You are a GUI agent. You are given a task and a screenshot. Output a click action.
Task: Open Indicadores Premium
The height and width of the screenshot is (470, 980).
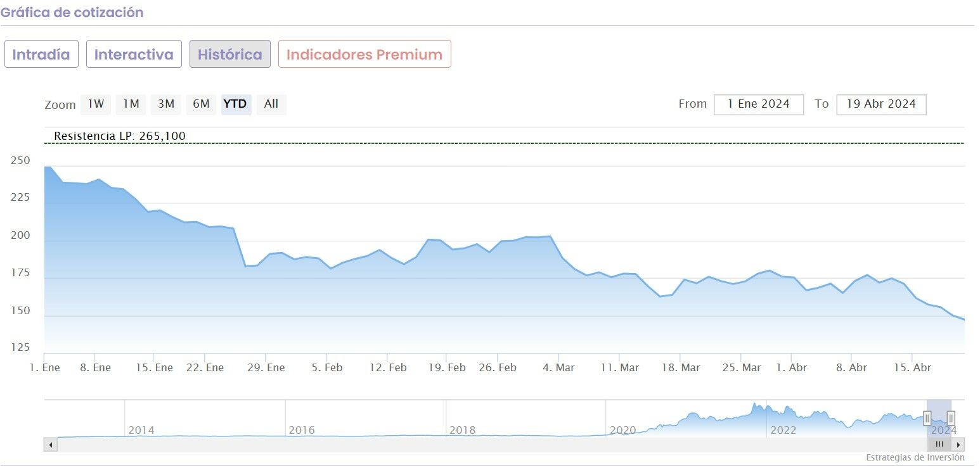pos(364,54)
